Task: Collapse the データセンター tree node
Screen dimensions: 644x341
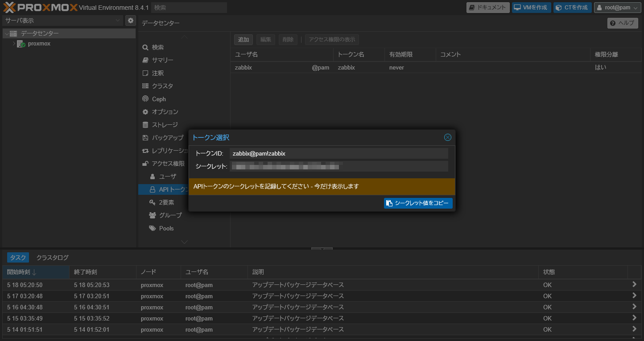Action: 6,33
